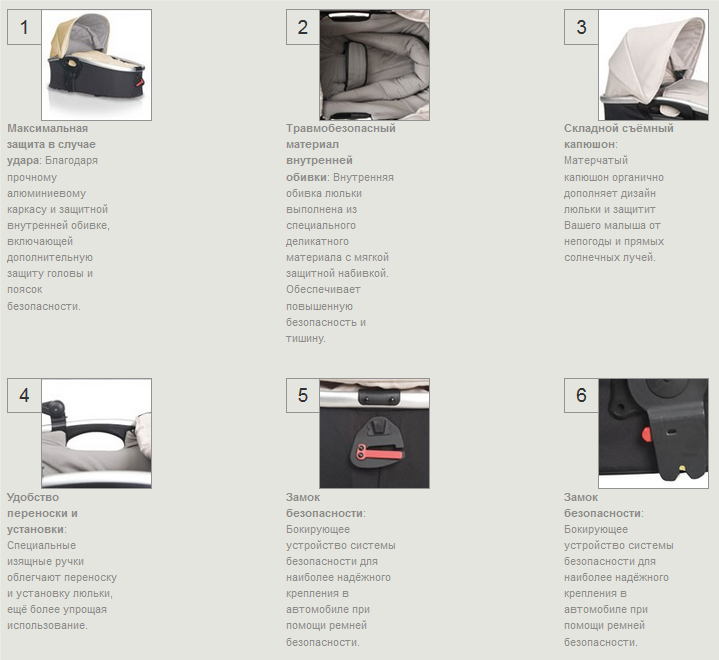Click the hood description text under image 3
The image size is (719, 660).
[x=614, y=209]
